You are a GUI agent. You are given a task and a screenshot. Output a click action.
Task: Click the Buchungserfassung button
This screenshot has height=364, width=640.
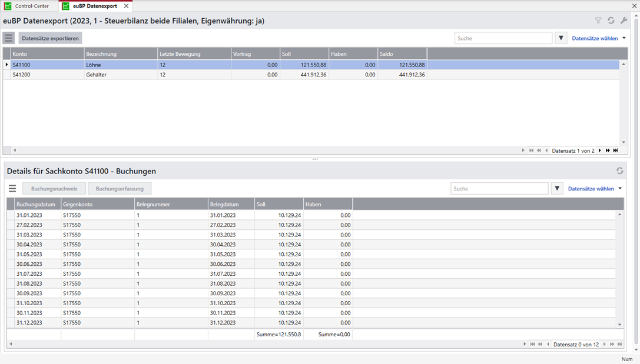point(120,189)
